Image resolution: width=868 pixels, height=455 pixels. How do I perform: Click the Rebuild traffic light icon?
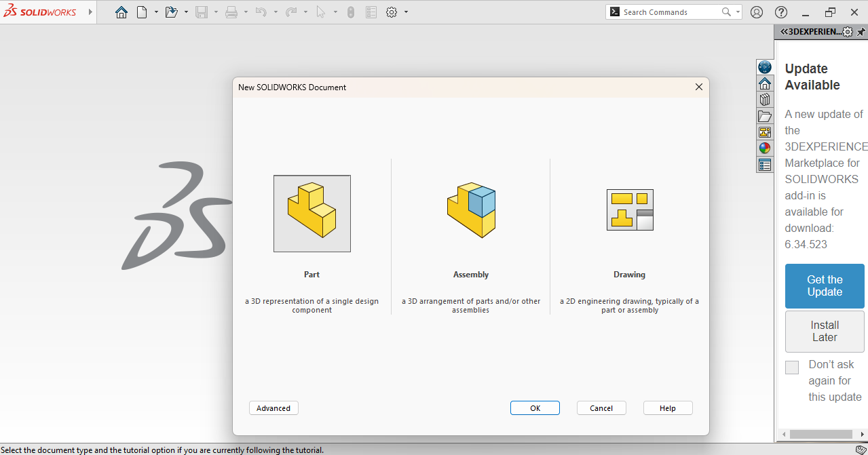coord(350,12)
